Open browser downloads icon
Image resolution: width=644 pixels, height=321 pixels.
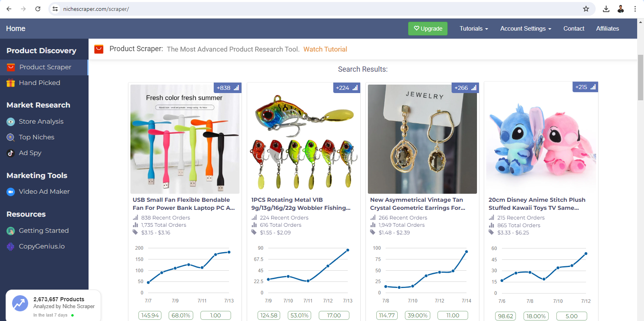(x=606, y=9)
